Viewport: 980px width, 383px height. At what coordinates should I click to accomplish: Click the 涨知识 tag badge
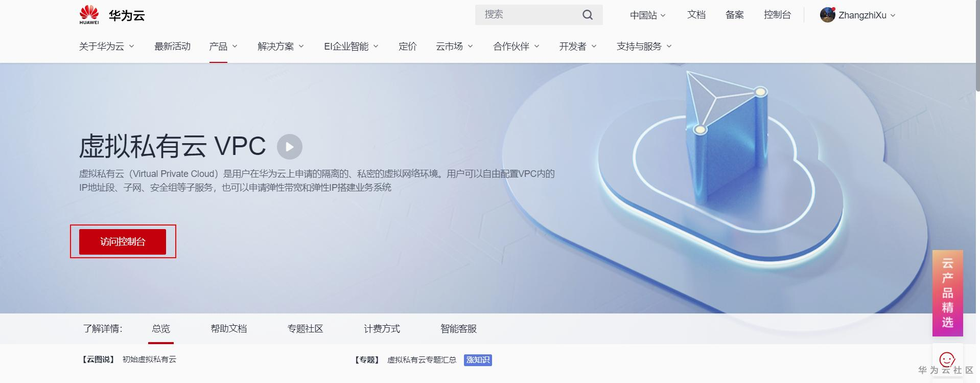[478, 360]
